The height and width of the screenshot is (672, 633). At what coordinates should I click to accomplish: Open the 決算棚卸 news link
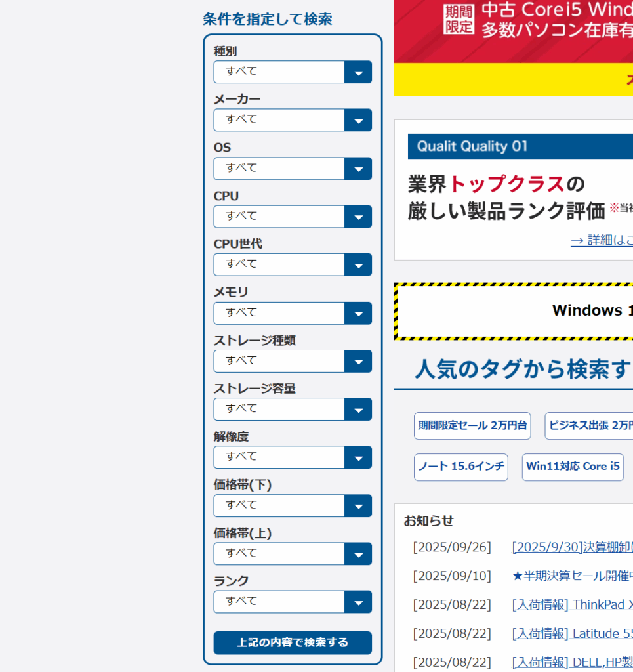coord(572,547)
